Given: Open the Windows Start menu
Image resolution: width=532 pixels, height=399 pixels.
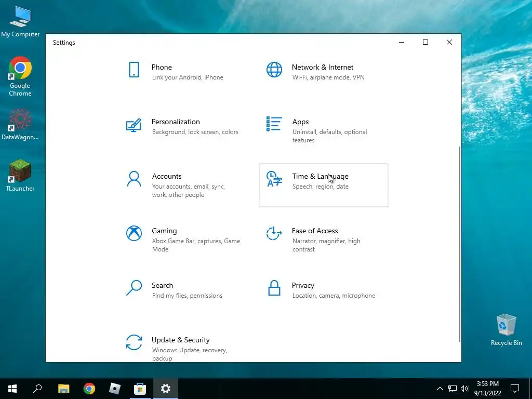Looking at the screenshot, I should pos(12,389).
